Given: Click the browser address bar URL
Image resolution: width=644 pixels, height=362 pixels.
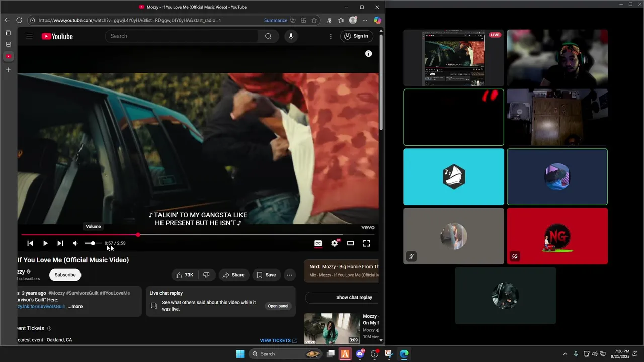Looking at the screenshot, I should pyautogui.click(x=130, y=20).
